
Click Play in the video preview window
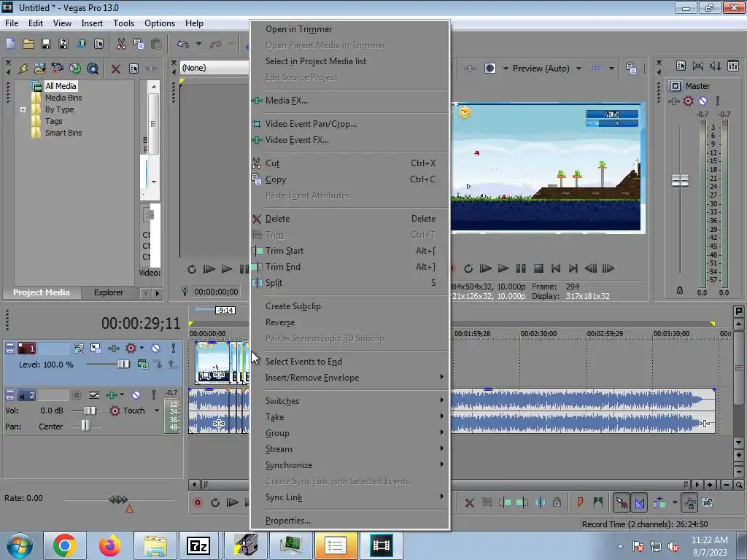[503, 268]
